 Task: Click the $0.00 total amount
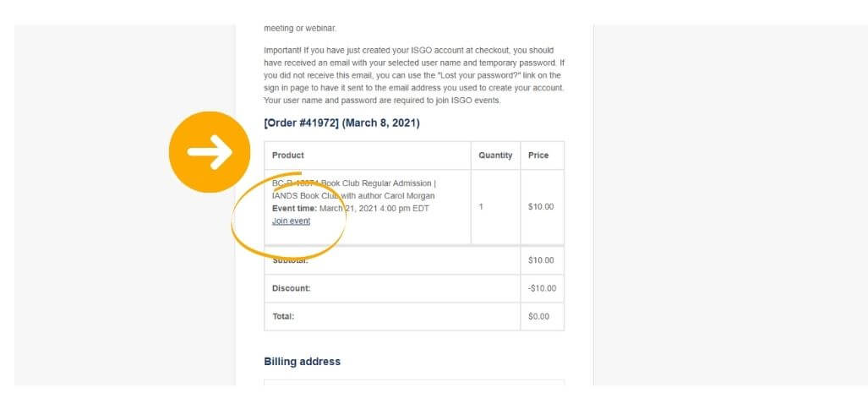point(538,317)
